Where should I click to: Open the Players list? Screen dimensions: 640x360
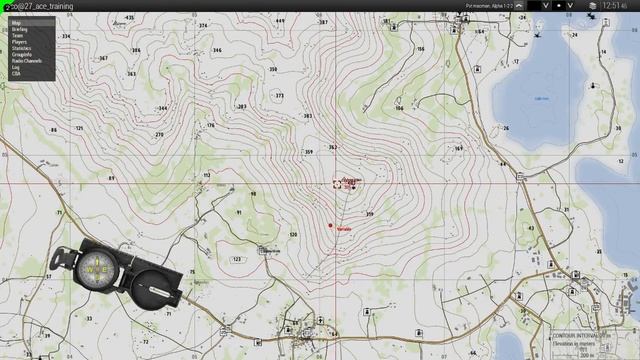click(x=19, y=42)
